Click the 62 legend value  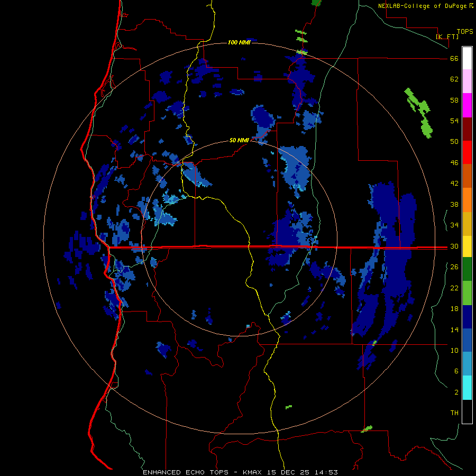click(454, 79)
